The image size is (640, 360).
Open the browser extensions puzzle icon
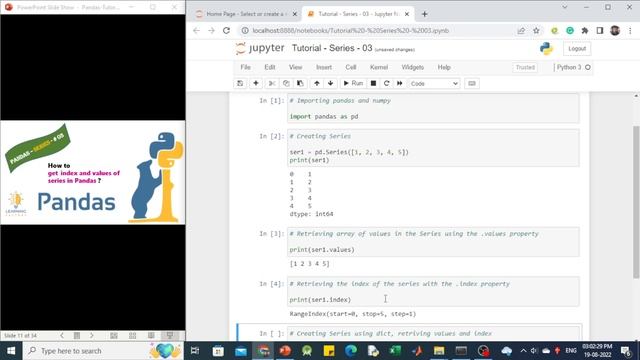click(x=585, y=31)
